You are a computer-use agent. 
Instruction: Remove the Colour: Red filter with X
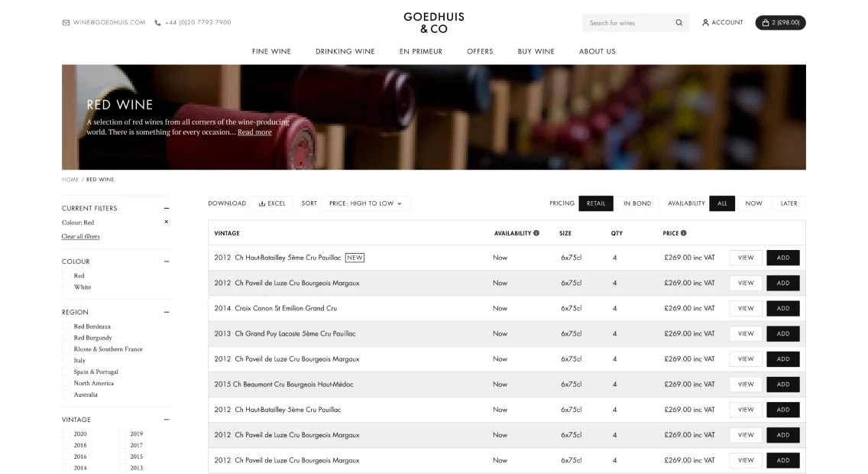click(x=166, y=222)
